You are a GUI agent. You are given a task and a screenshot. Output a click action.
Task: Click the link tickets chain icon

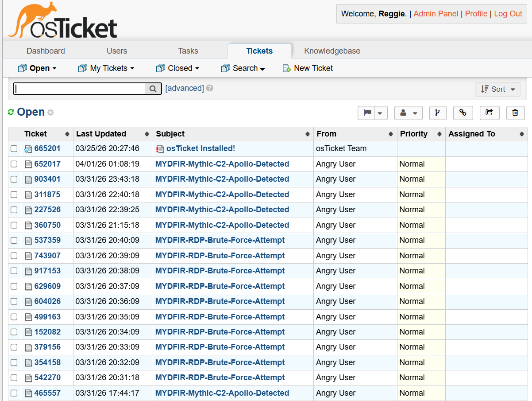click(x=463, y=113)
